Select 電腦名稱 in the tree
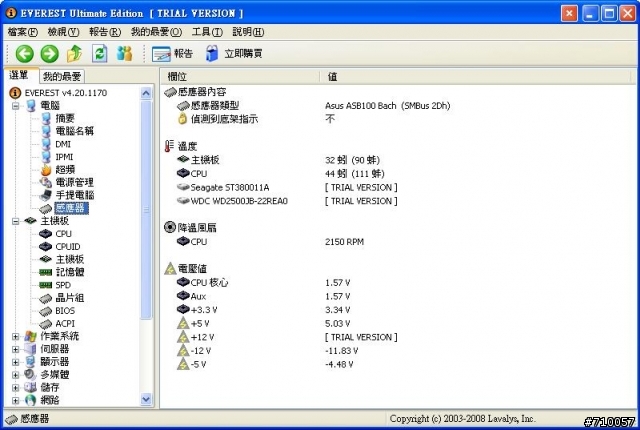 pos(75,131)
